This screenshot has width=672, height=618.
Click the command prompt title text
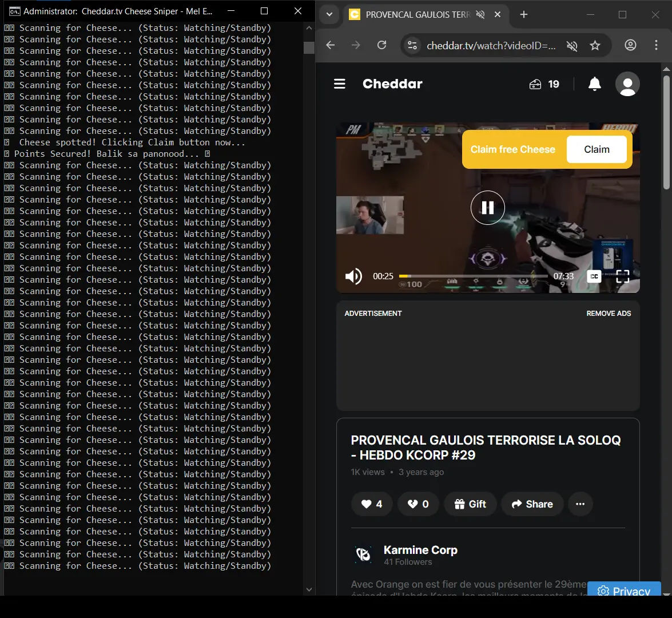click(x=118, y=11)
